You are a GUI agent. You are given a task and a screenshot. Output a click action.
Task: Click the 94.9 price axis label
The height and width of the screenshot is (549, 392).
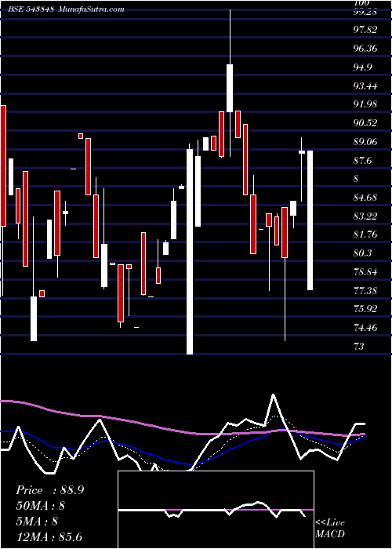click(x=362, y=67)
